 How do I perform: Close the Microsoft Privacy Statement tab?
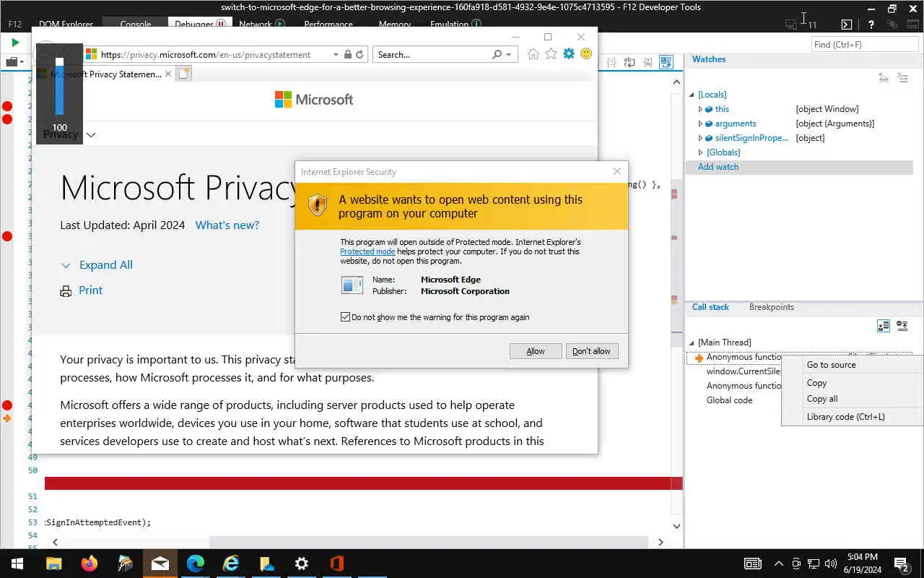pos(168,74)
